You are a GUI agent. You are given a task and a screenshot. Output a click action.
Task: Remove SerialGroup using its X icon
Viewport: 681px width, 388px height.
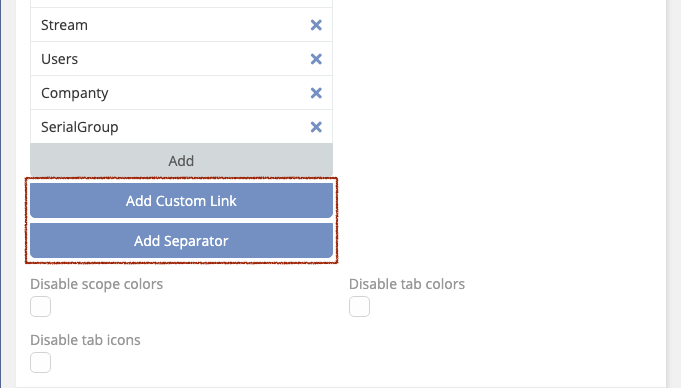point(316,127)
